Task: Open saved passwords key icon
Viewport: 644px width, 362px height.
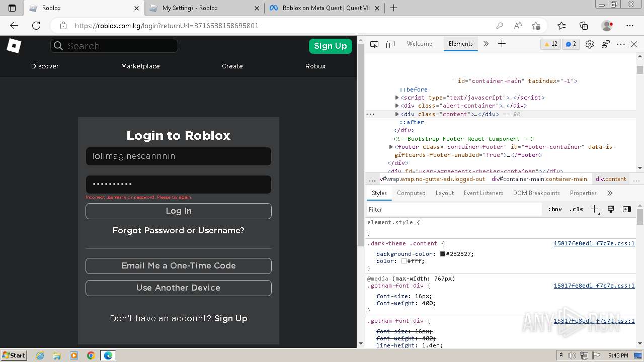Action: coord(500,26)
